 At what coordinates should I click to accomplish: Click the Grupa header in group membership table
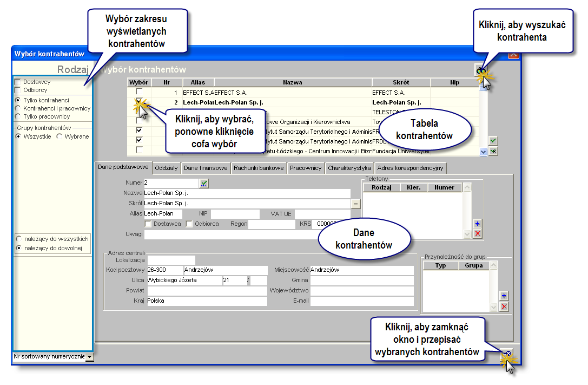[474, 266]
